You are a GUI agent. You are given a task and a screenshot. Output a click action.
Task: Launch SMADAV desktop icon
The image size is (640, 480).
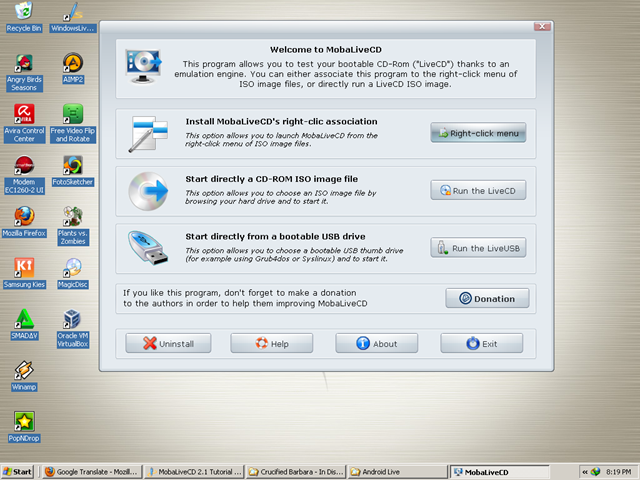pyautogui.click(x=24, y=324)
